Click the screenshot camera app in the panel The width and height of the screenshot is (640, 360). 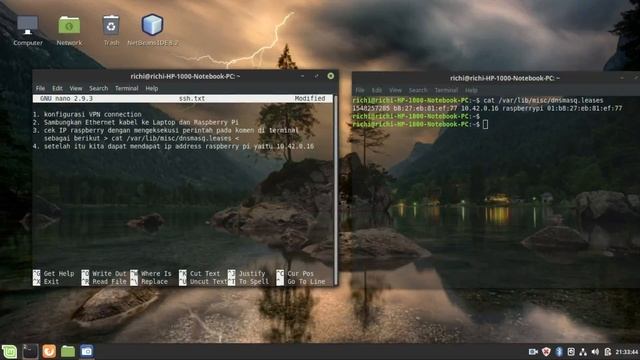87,351
